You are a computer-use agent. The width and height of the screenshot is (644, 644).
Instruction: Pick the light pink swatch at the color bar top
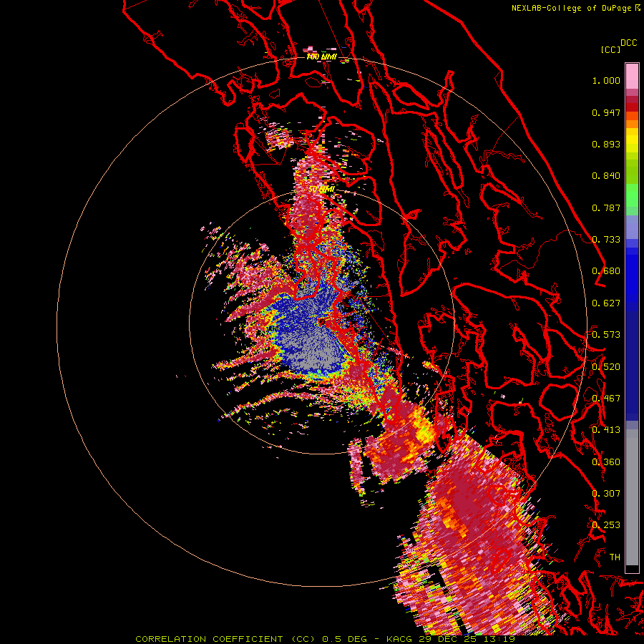click(632, 76)
